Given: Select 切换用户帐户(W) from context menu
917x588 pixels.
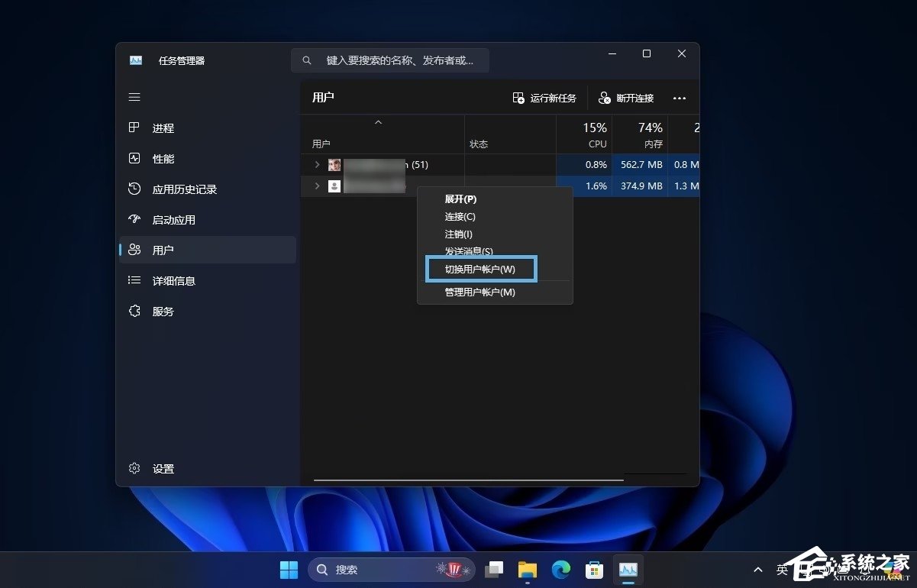Looking at the screenshot, I should tap(480, 270).
